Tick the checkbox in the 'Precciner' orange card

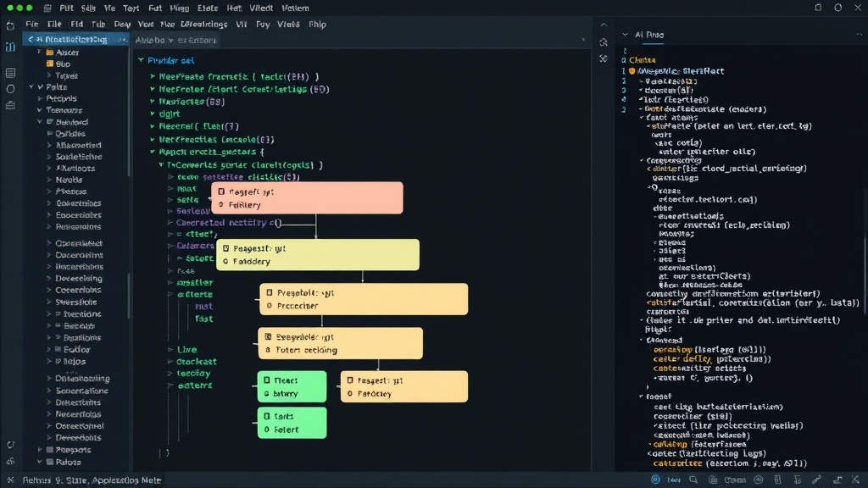[270, 292]
